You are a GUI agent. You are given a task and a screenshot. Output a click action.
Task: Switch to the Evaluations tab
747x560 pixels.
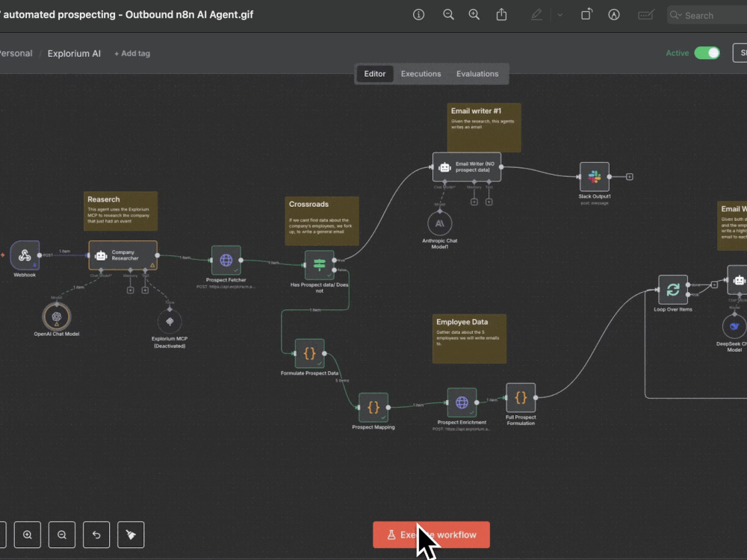477,74
